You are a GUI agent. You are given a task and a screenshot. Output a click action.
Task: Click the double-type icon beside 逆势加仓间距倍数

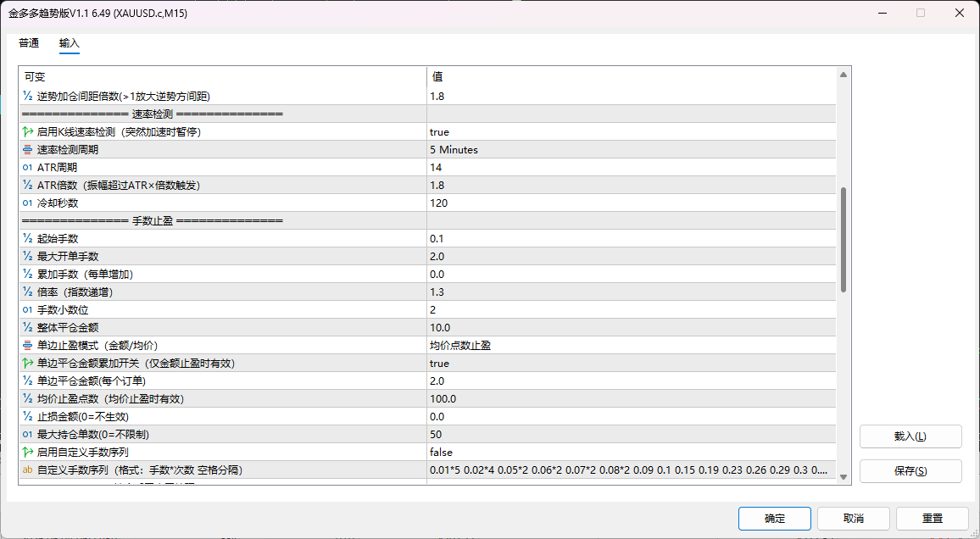[x=27, y=96]
